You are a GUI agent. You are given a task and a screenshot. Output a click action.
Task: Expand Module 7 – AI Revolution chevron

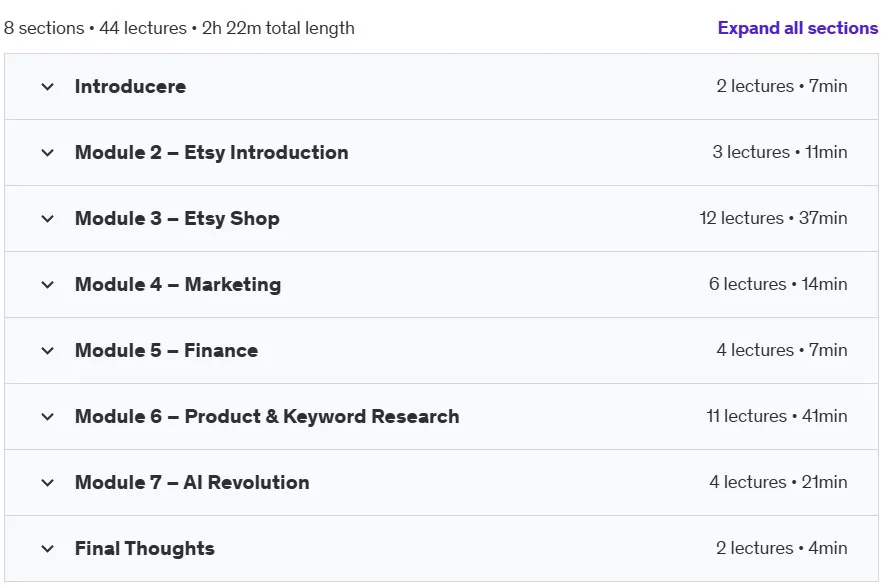click(48, 483)
